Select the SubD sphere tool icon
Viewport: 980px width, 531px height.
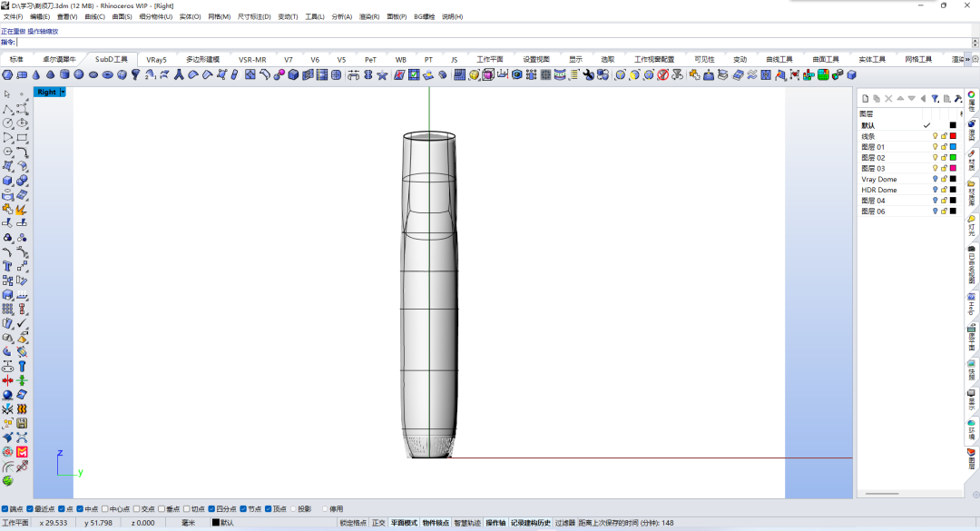(x=79, y=75)
